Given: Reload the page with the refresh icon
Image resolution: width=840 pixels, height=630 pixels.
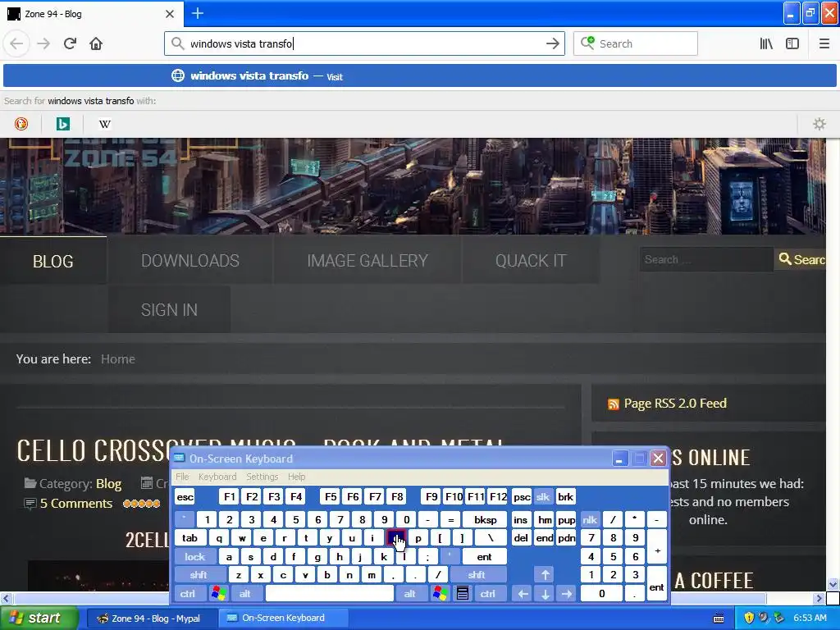Looking at the screenshot, I should coord(70,43).
